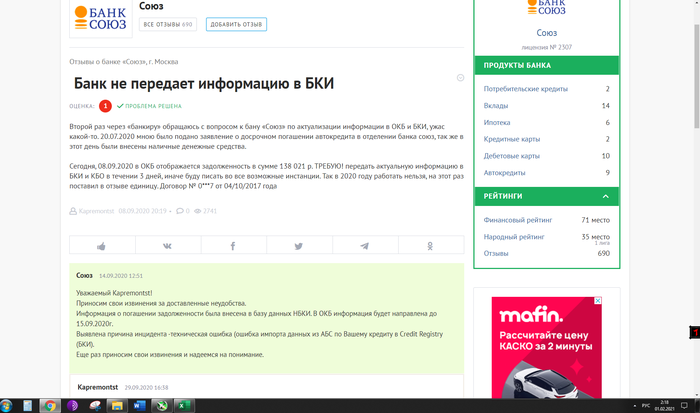Open the review options circle-chevron icon
This screenshot has width=700, height=413.
coord(460,78)
